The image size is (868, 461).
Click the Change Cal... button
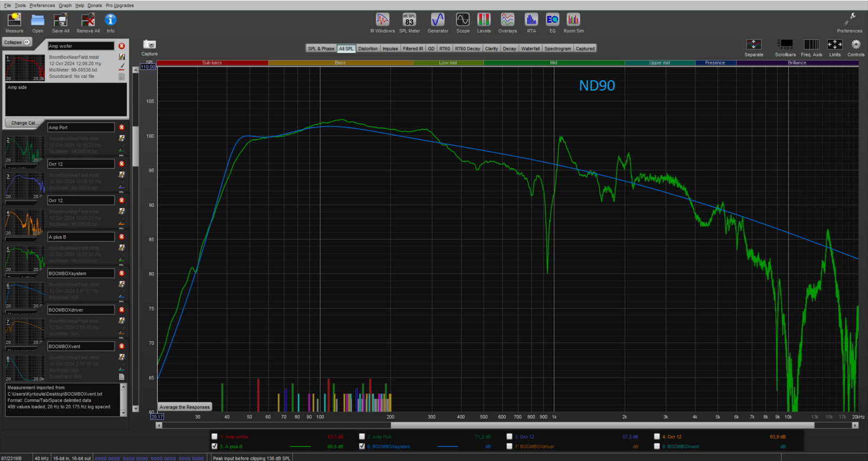click(25, 123)
